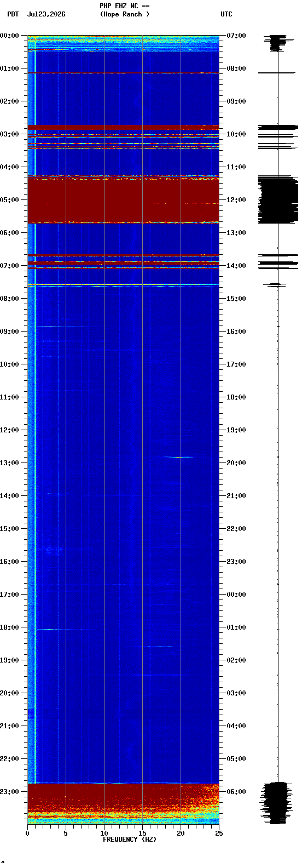This screenshot has width=302, height=868.
Task: Click the '11:00' UTC time tick label
Action: point(236,167)
